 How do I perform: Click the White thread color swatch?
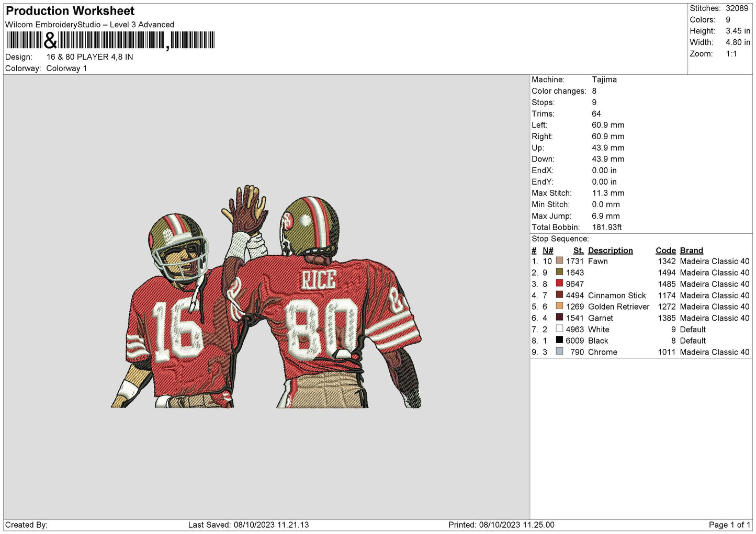559,329
